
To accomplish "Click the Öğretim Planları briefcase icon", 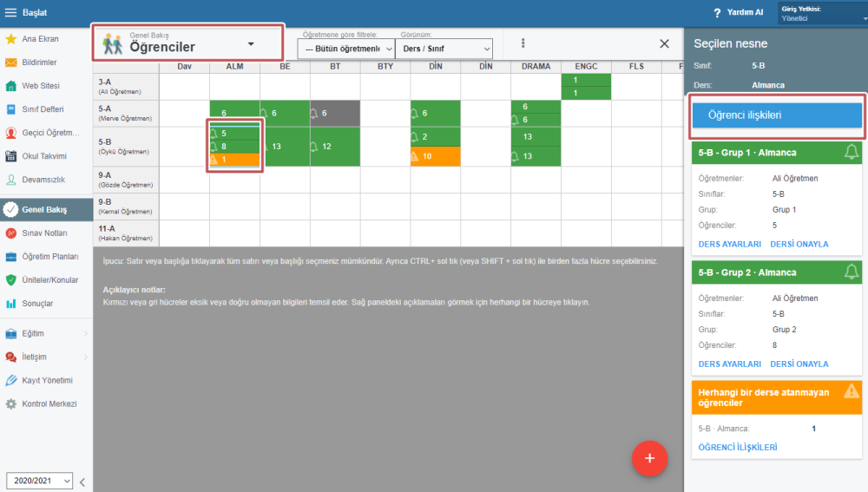I will (x=10, y=257).
